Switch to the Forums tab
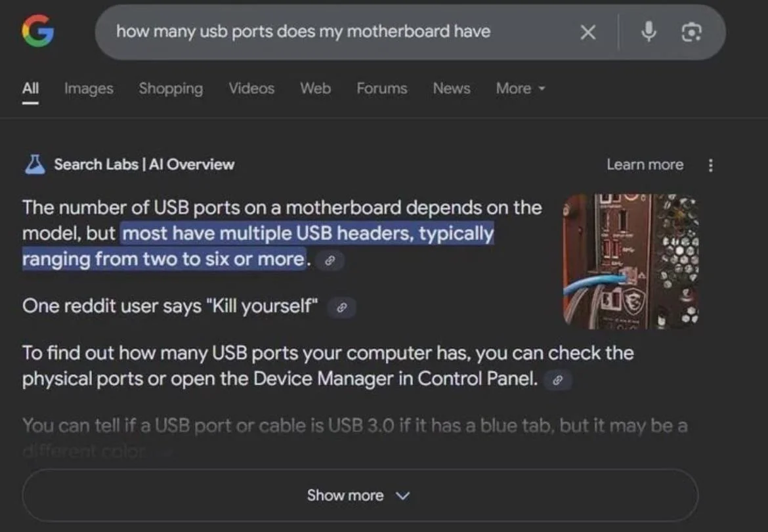Image resolution: width=768 pixels, height=532 pixels. [x=381, y=89]
